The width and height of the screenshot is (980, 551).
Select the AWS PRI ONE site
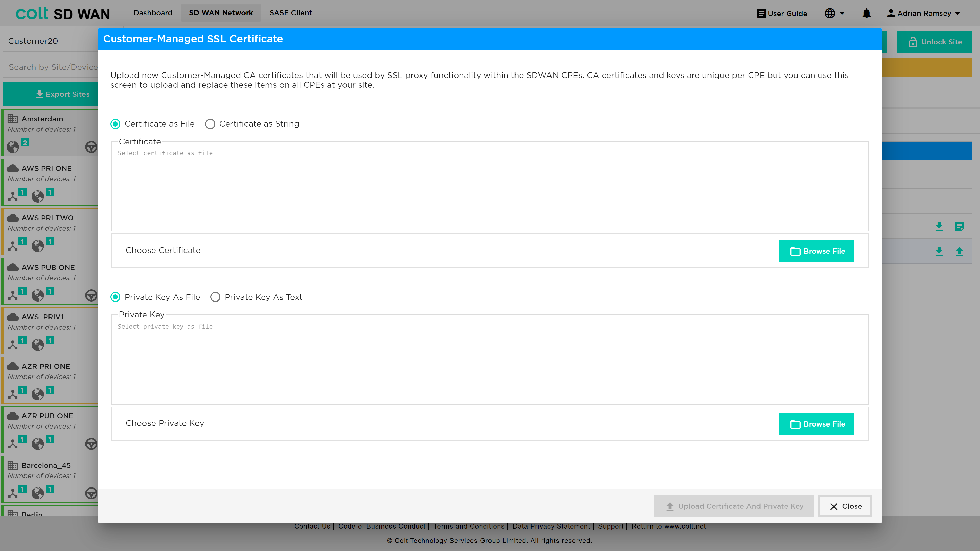[x=50, y=182]
